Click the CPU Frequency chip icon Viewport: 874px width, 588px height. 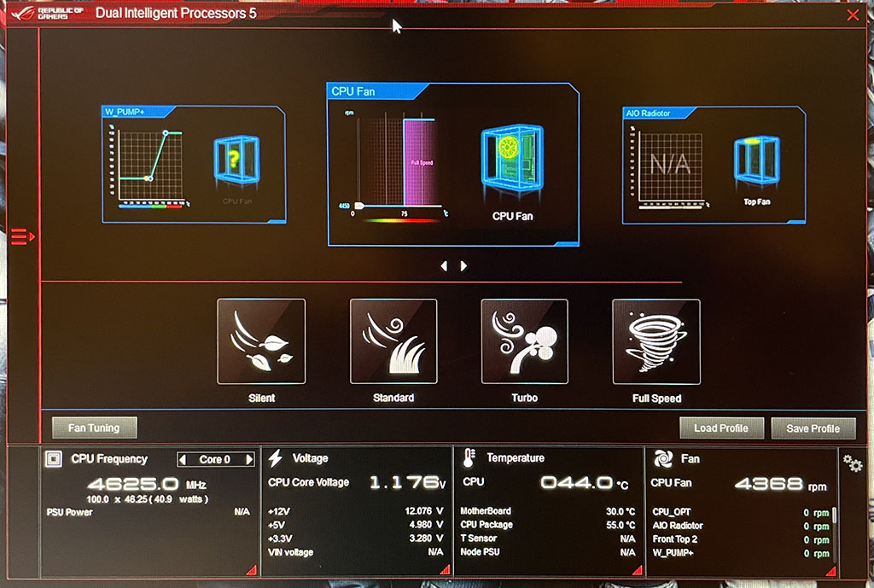click(x=54, y=459)
